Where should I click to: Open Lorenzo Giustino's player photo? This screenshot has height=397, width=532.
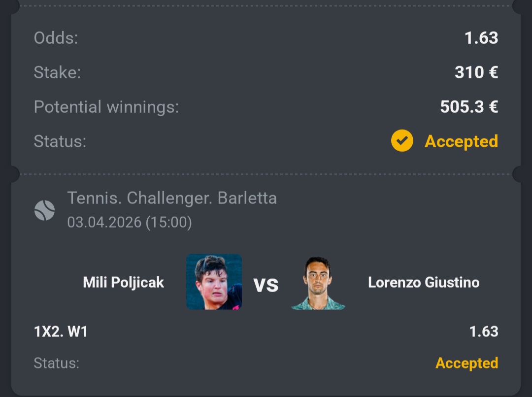318,282
